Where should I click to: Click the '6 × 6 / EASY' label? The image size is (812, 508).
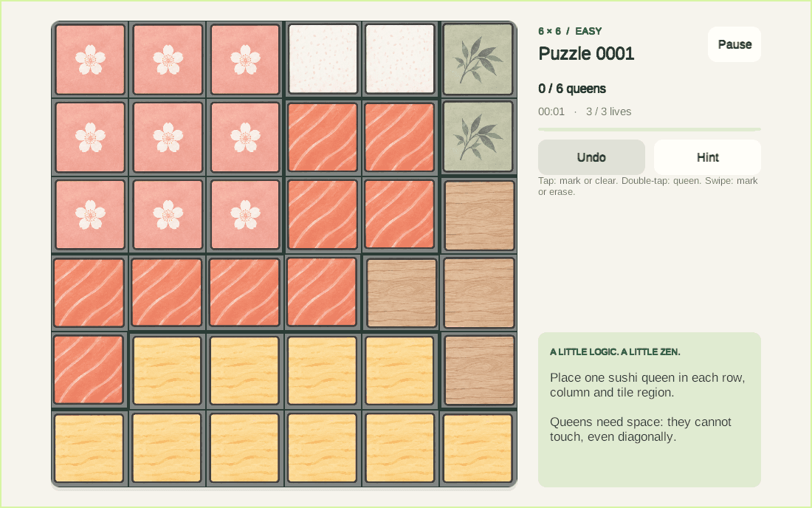(x=570, y=31)
